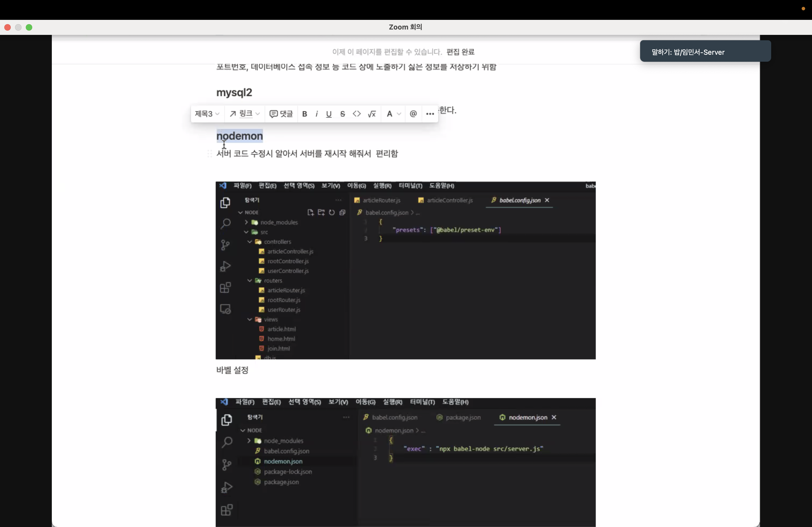
Task: Select userController.js in file tree
Action: pos(288,271)
